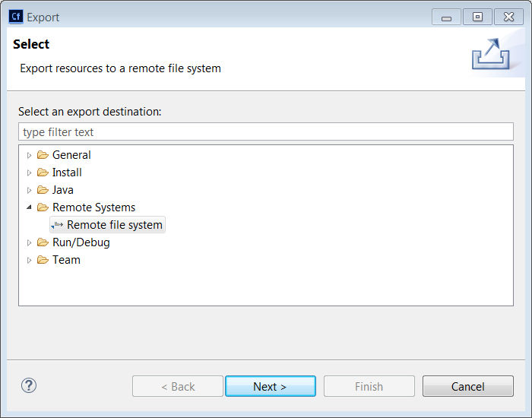Screen dimensions: 532x418
Task: Select the Run/Debug tree label
Action: [x=81, y=242]
